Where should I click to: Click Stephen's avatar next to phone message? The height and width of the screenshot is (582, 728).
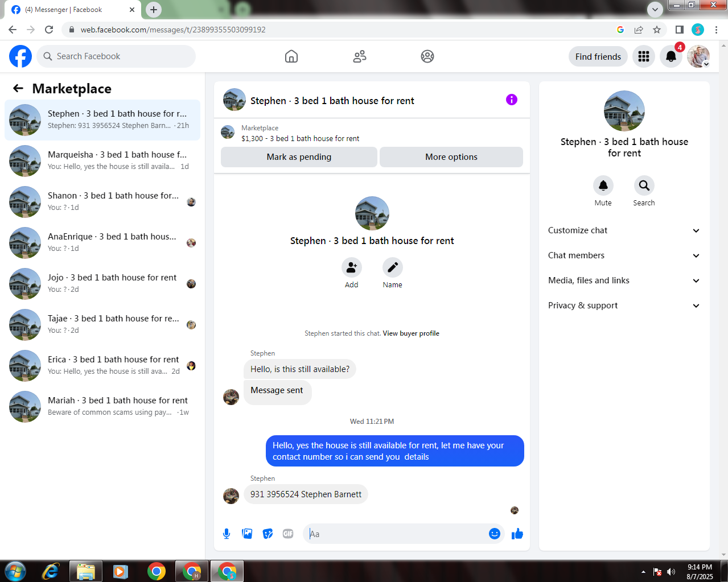pyautogui.click(x=231, y=496)
